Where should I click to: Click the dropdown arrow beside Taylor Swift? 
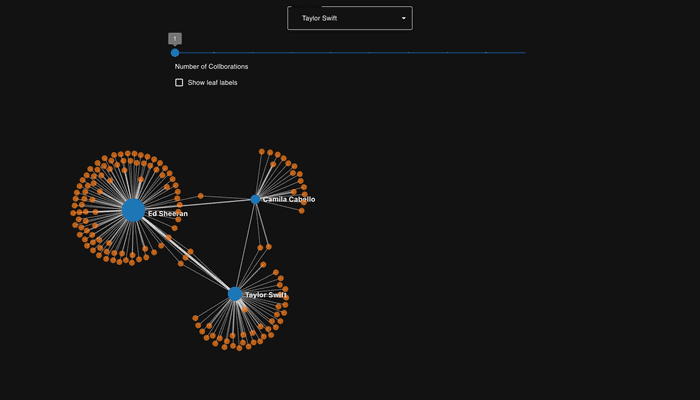point(404,18)
